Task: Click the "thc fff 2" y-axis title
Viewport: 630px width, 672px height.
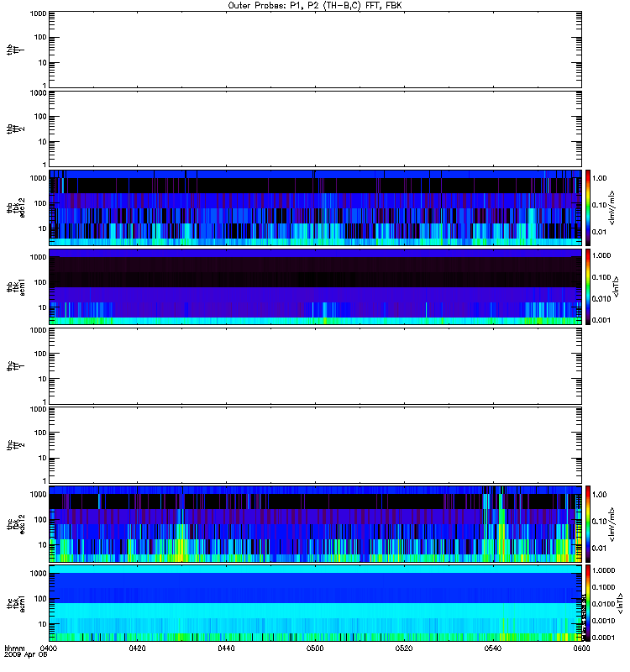Action: pos(16,445)
